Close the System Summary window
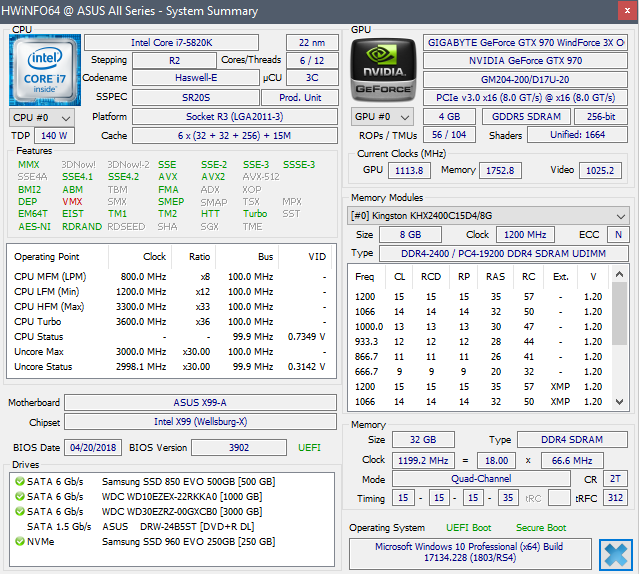This screenshot has width=639, height=574. (628, 11)
